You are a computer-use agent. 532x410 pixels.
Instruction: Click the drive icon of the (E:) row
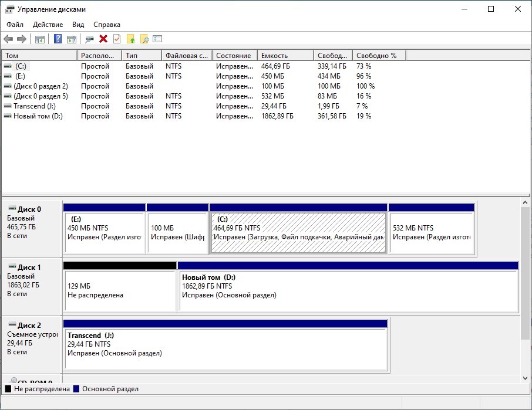coord(8,76)
